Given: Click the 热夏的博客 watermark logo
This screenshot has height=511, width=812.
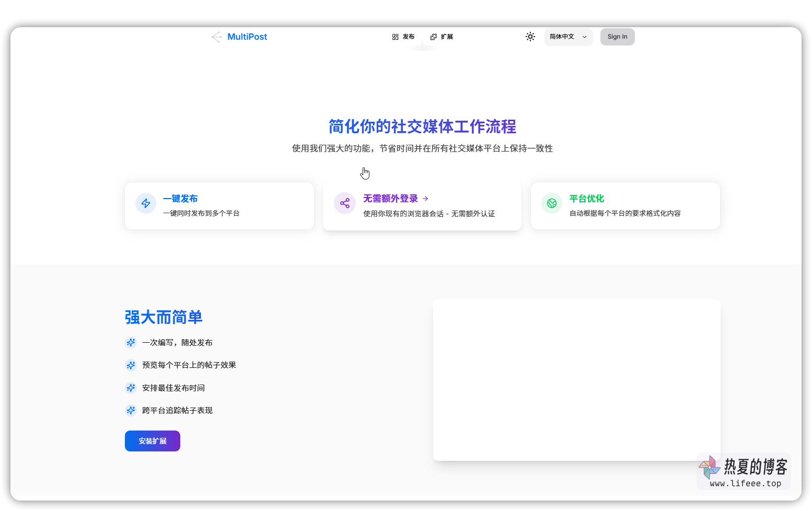Looking at the screenshot, I should (744, 471).
